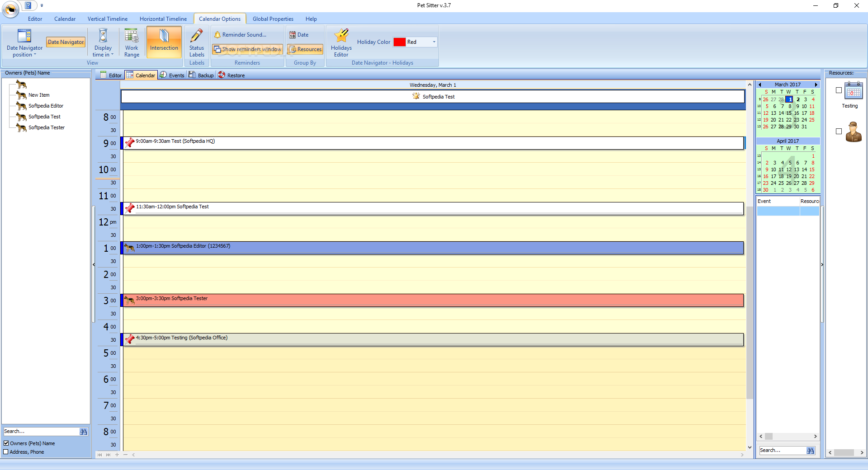Group calendar by Resources
868x470 pixels.
(305, 49)
